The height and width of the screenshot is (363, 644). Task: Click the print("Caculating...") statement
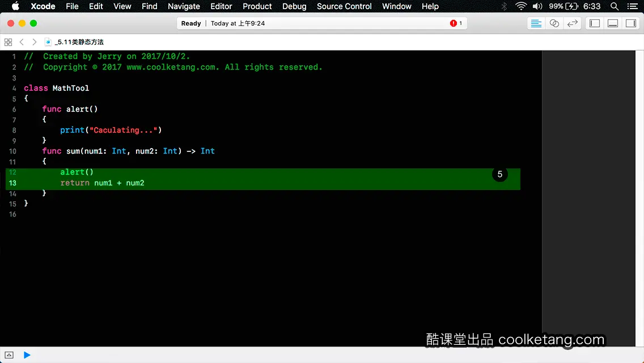point(111,130)
